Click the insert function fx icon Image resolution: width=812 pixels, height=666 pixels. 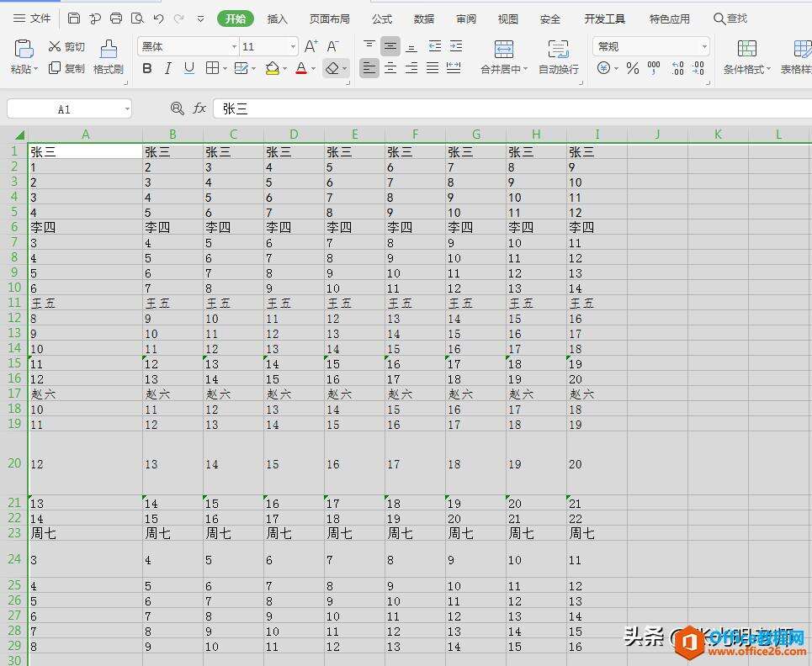click(199, 108)
